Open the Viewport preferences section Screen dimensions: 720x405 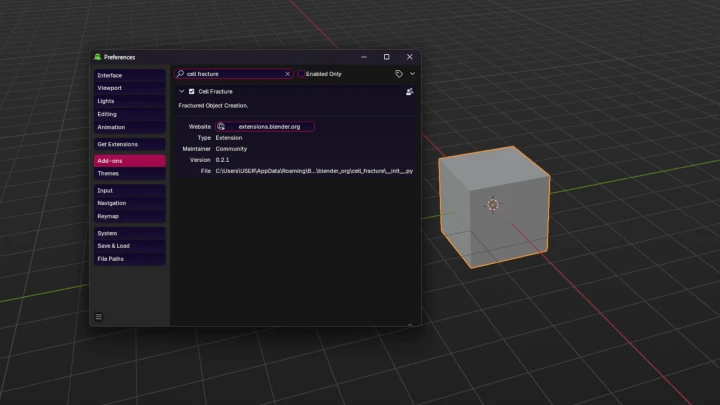(129, 88)
